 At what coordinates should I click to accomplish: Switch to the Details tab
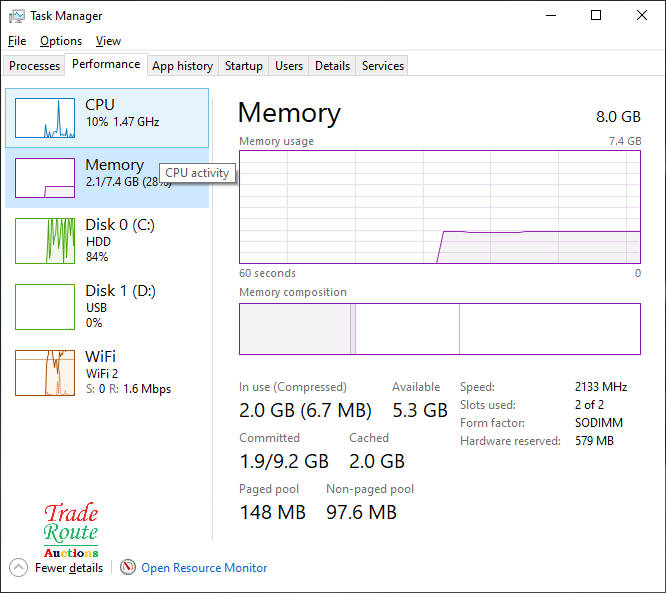point(332,66)
